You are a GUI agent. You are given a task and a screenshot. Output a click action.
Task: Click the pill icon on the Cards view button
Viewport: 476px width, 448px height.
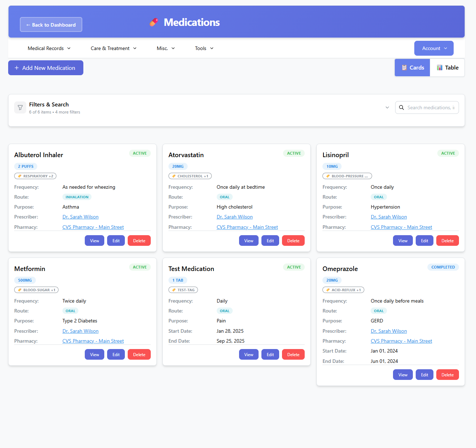tap(404, 67)
